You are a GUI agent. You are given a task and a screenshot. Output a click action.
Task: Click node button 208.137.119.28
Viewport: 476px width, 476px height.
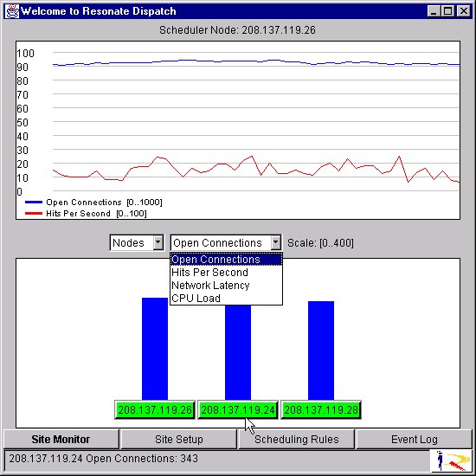(x=321, y=410)
